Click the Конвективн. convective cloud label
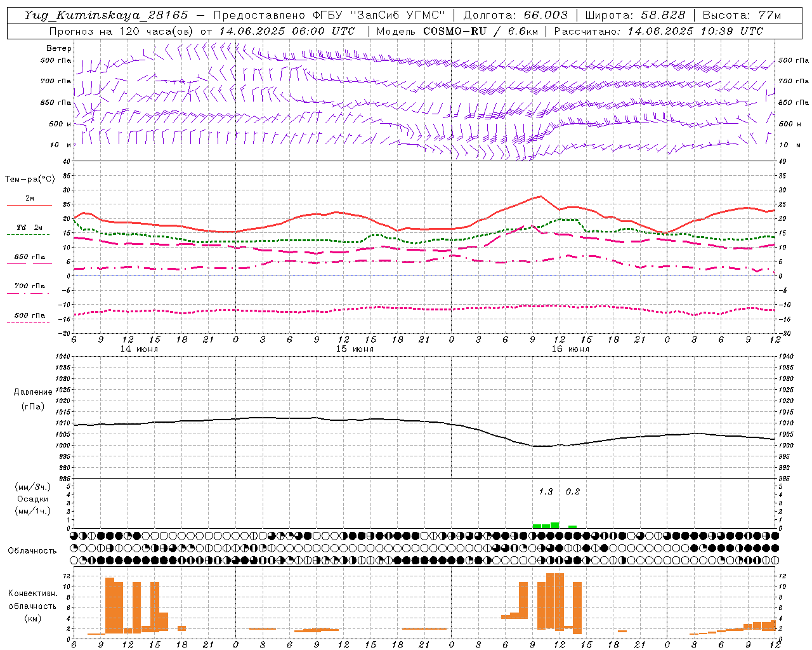Viewport: 812px width, 650px height. (x=32, y=594)
